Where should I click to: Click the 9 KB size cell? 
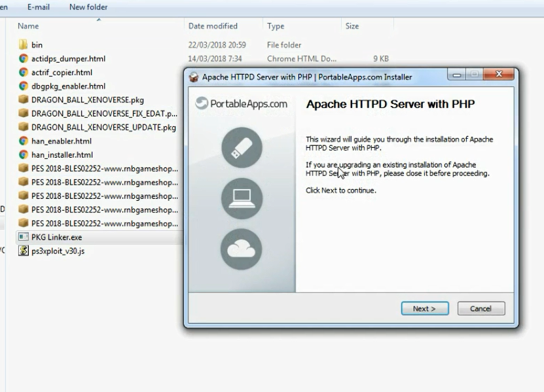[381, 59]
